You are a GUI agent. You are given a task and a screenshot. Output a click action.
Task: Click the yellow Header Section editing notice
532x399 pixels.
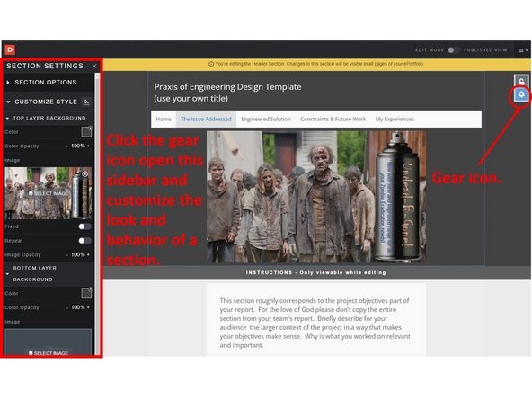coord(317,64)
